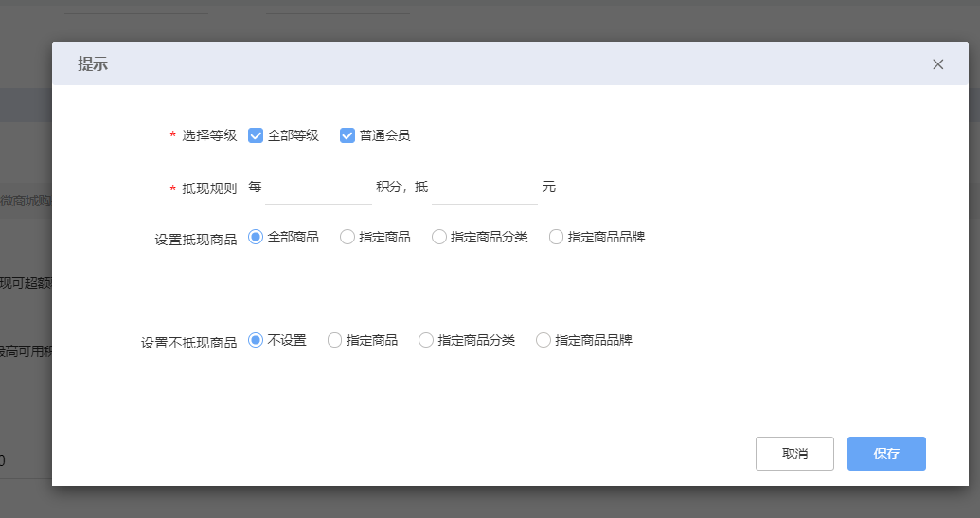The width and height of the screenshot is (980, 518).
Task: Click the 设置抵现商品 field label
Action: pyautogui.click(x=196, y=240)
